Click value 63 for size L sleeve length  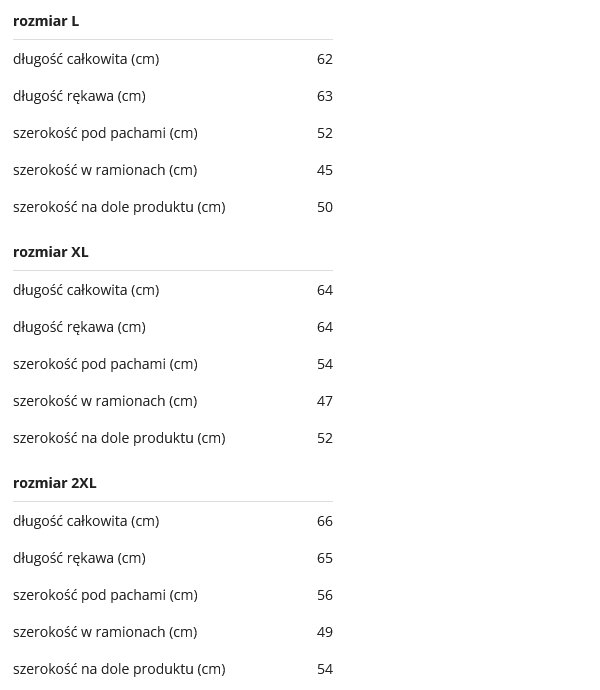(324, 96)
